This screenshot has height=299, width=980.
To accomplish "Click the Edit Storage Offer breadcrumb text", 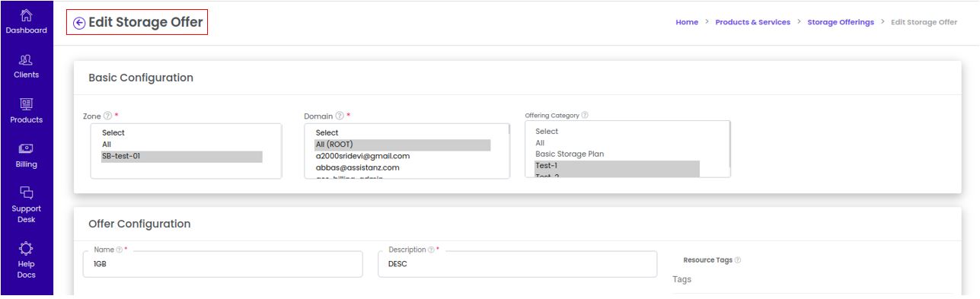I will coord(924,22).
